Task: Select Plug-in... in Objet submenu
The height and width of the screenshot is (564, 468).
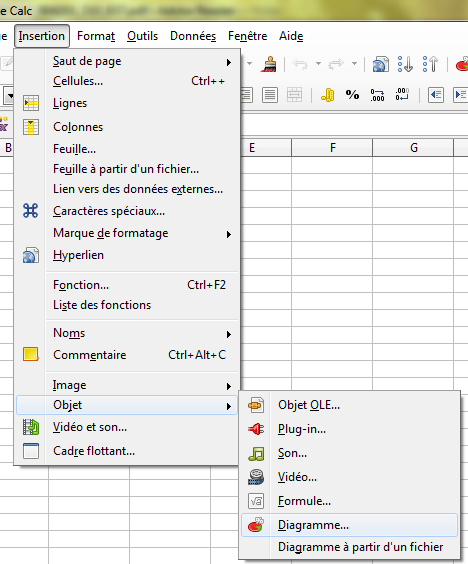Action: [349, 429]
